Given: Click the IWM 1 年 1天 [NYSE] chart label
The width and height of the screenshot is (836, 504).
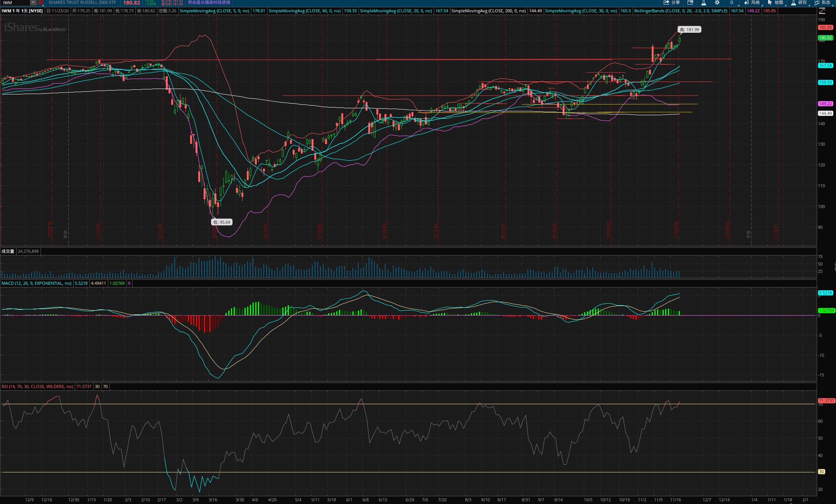Looking at the screenshot, I should tap(22, 11).
